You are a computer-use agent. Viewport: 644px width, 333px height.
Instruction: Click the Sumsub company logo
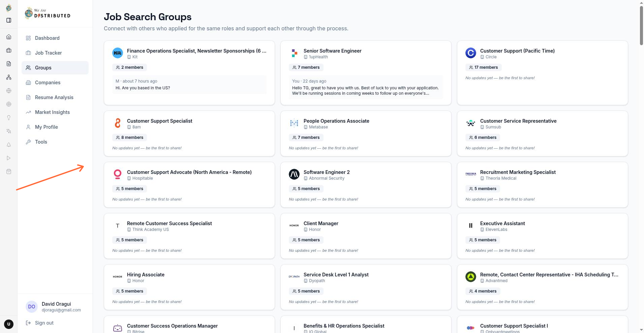(x=471, y=123)
